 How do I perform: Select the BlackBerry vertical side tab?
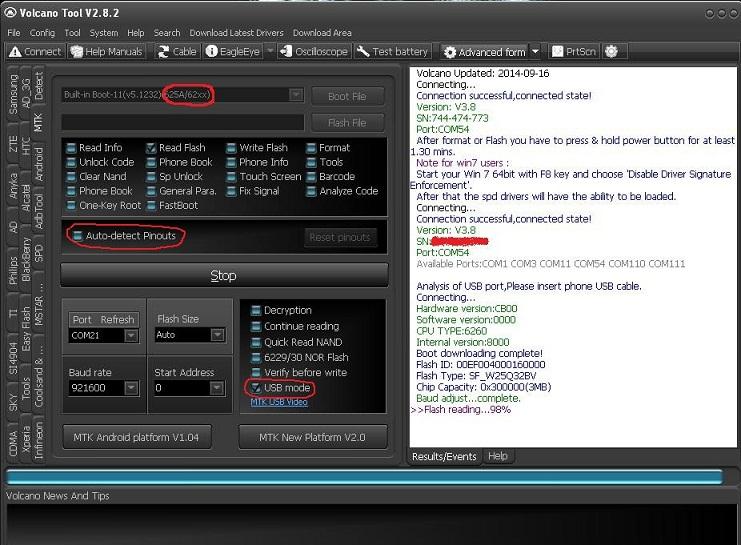26,260
